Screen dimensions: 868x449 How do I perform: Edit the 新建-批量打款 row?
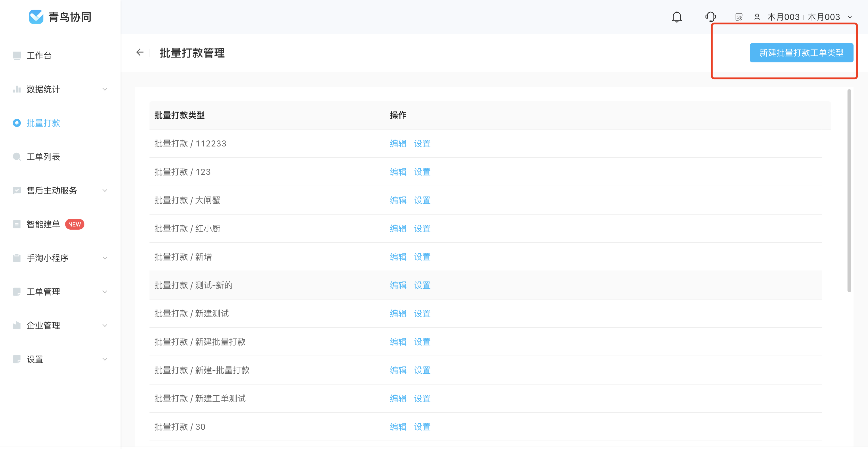click(x=398, y=370)
